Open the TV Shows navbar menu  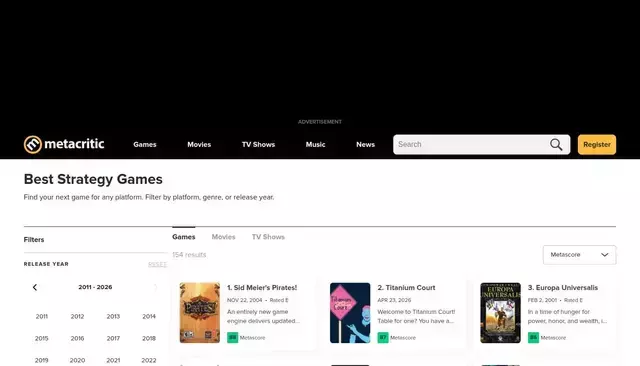(x=258, y=144)
